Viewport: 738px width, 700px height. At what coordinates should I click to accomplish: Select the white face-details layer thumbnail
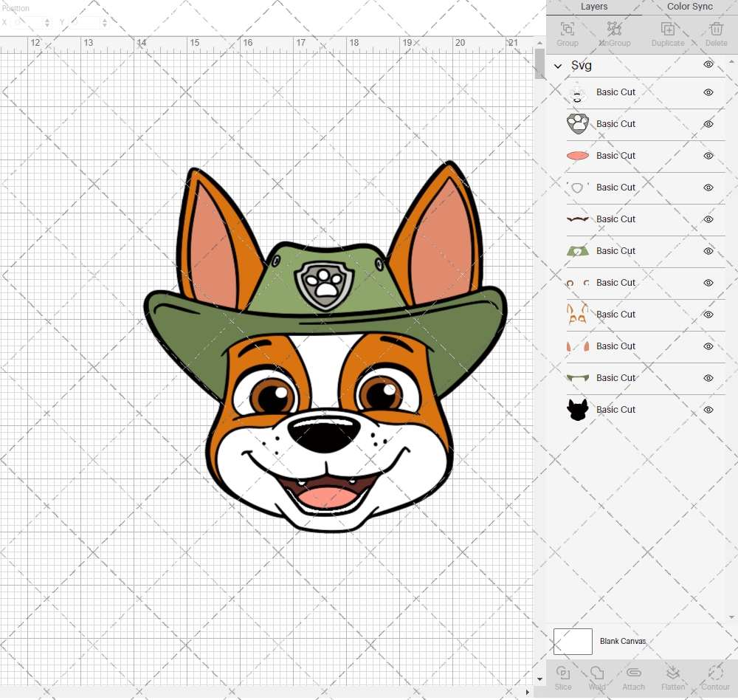[x=578, y=92]
